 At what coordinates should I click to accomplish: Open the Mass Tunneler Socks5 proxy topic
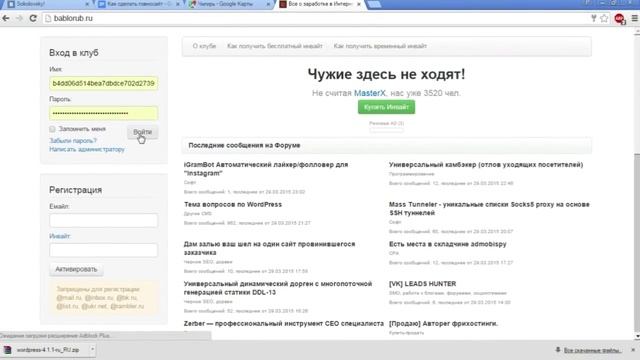(489, 209)
